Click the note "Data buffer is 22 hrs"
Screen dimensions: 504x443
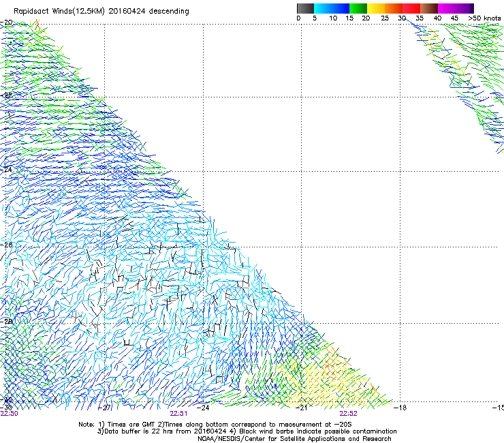tap(138, 431)
